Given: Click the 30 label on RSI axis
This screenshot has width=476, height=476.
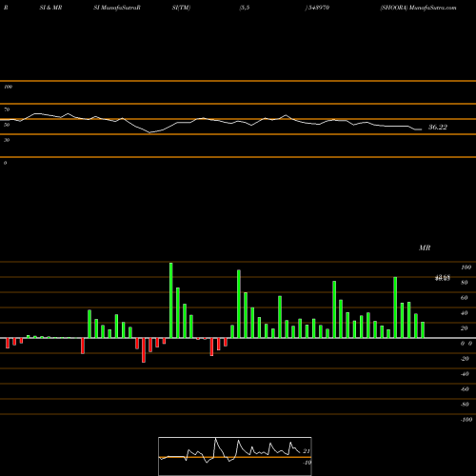Looking at the screenshot, I should 7,140.
